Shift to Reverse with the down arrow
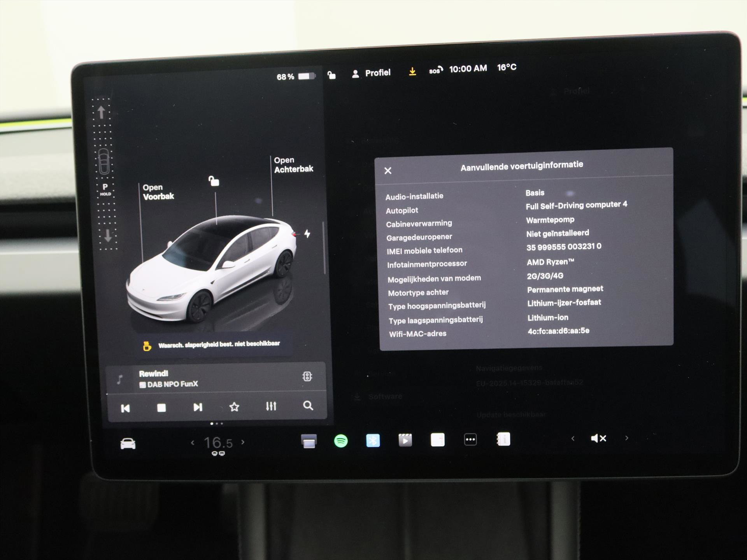Image resolution: width=747 pixels, height=560 pixels. [107, 236]
